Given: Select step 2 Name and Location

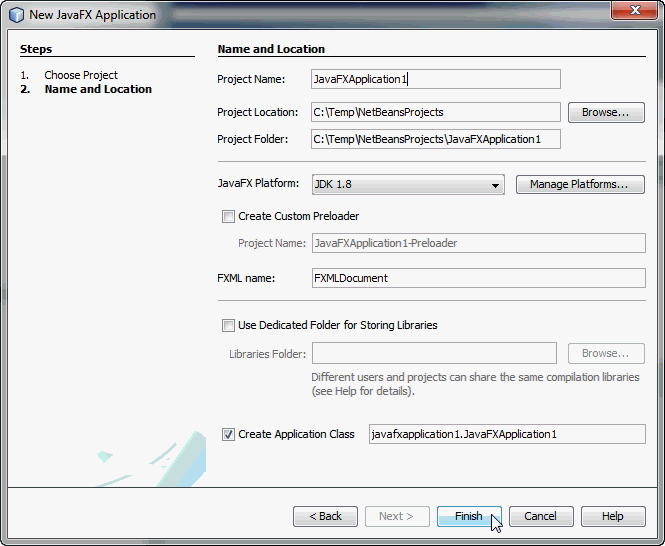Looking at the screenshot, I should (98, 90).
